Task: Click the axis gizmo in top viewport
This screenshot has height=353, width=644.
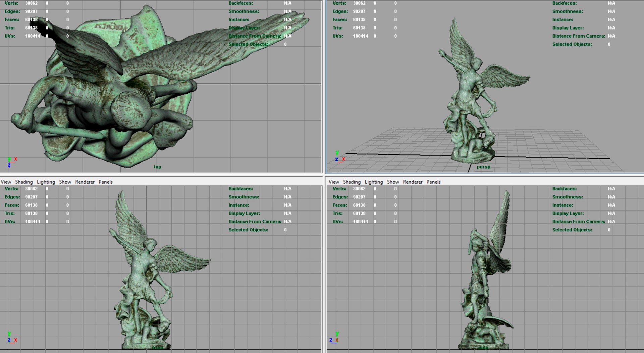Action: [x=12, y=162]
